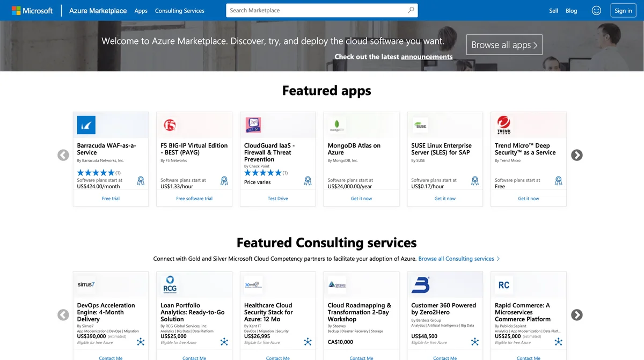Click Test Drive for CloudGuard IaaS

point(277,198)
